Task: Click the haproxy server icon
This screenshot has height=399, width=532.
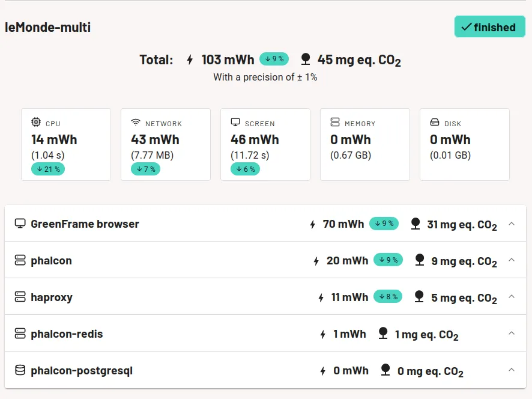Action: click(x=20, y=297)
